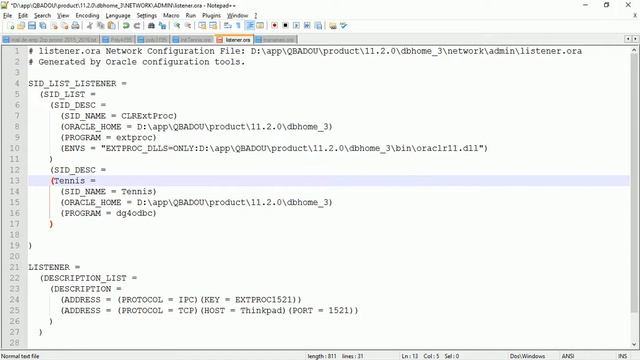Screen dimensions: 640x360
Task: Click 'Ln : 13' in status bar
Action: [x=409, y=356]
